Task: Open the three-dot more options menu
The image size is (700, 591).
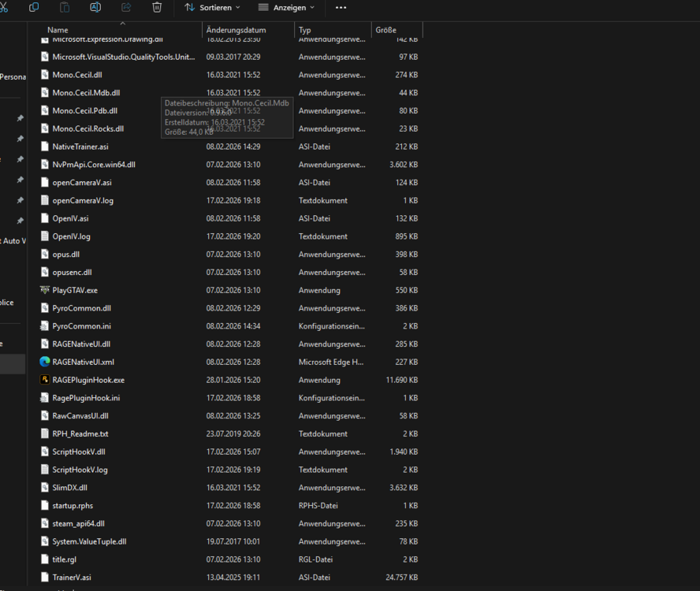Action: point(341,8)
